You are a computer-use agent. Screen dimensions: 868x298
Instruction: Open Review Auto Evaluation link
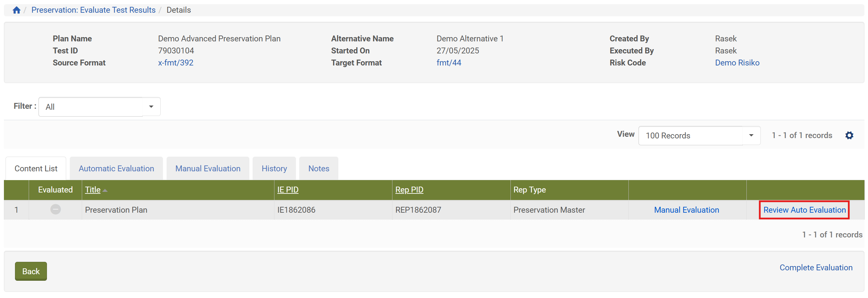click(804, 210)
